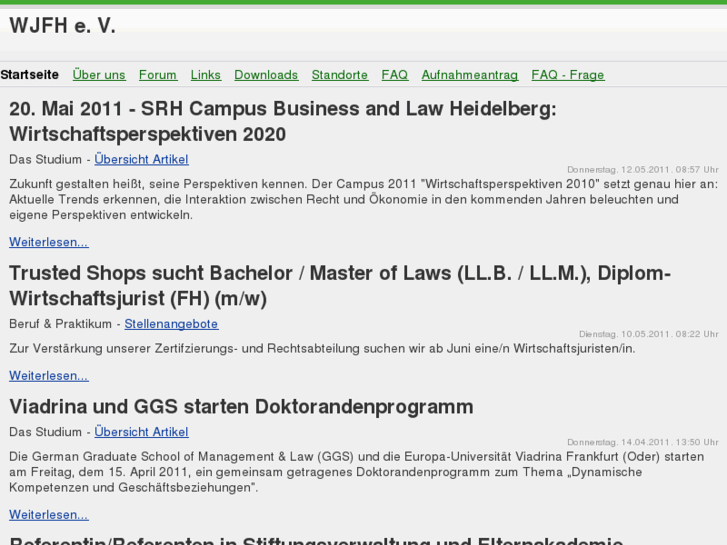Click the date Donnerstag, 12.05.2011, 08:57 Uhr

643,170
